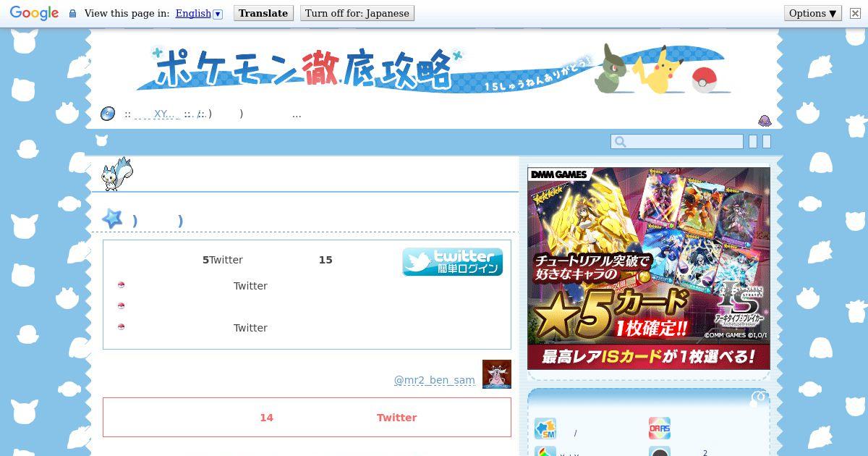The image size is (868, 456).
Task: Click the red-bordered Twitter notice box
Action: tap(307, 417)
